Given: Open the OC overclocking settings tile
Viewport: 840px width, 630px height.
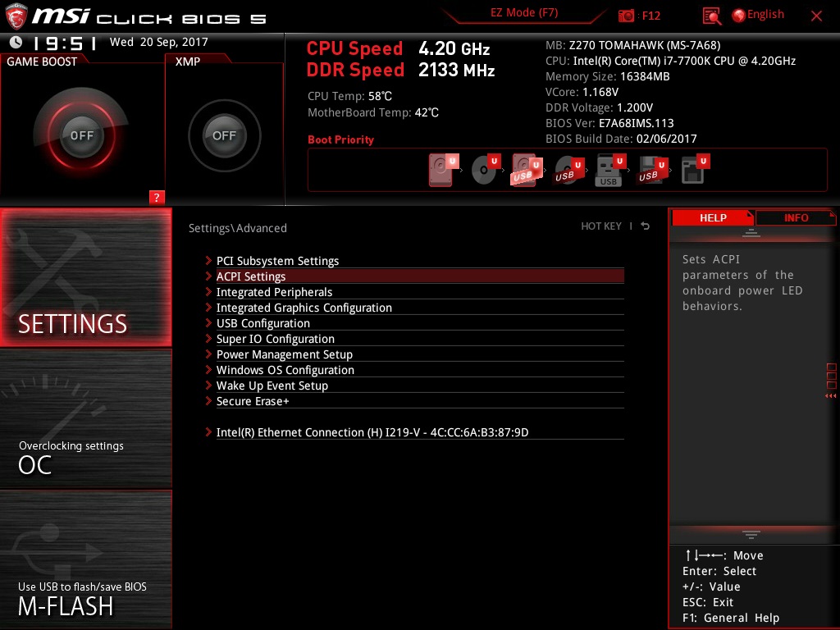Looking at the screenshot, I should tap(85, 418).
